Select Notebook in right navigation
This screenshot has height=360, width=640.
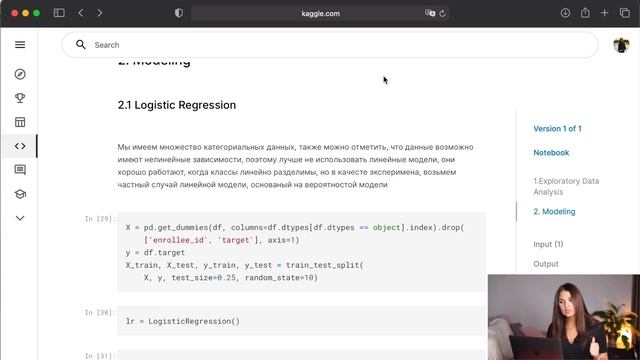[x=551, y=153]
